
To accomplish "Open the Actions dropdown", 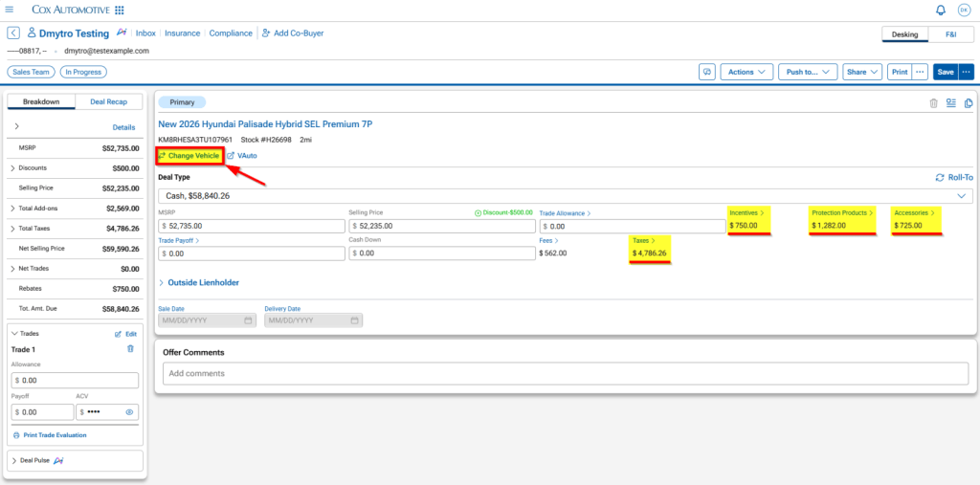I will pyautogui.click(x=746, y=72).
